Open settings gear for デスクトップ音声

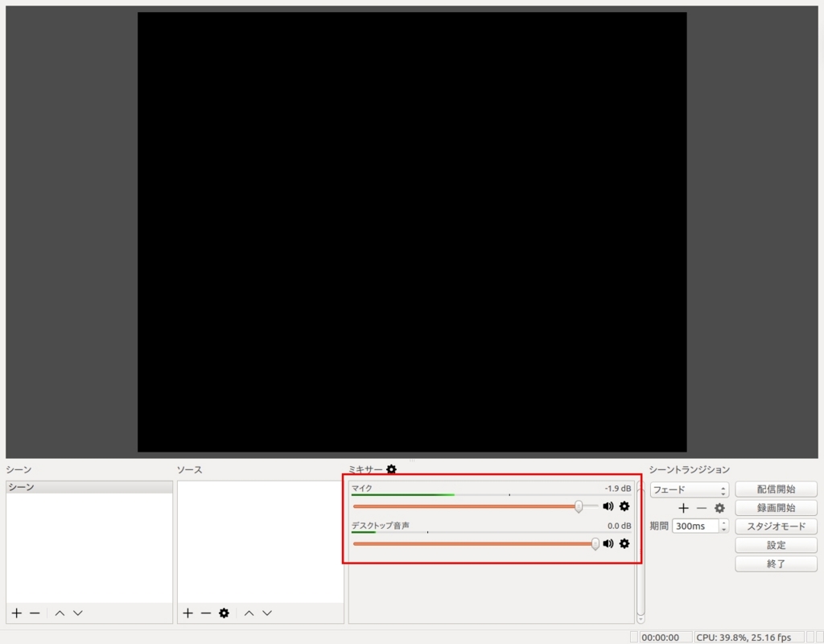[x=624, y=543]
